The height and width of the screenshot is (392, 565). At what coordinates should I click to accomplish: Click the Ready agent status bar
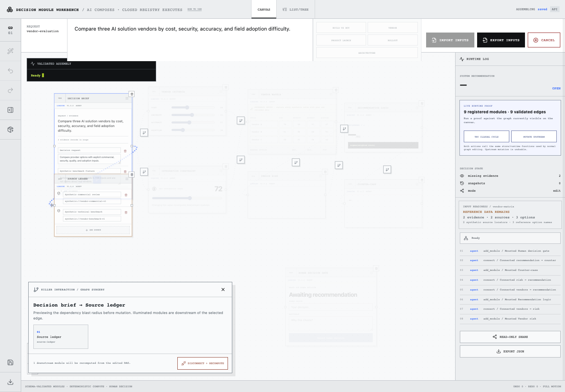(510, 238)
